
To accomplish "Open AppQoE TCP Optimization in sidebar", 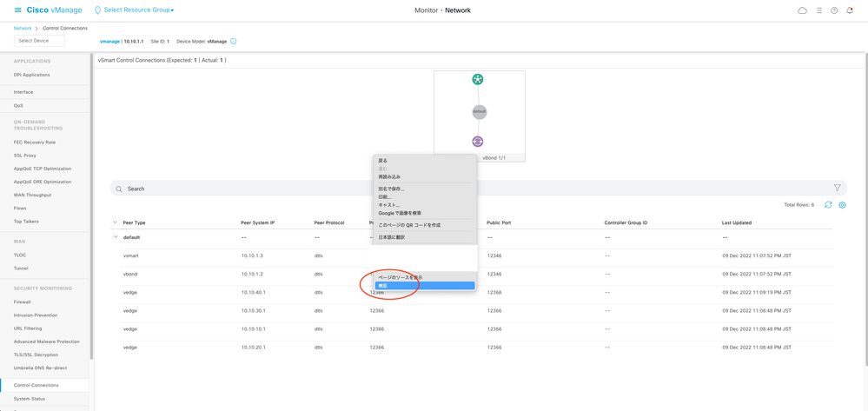I will (42, 169).
